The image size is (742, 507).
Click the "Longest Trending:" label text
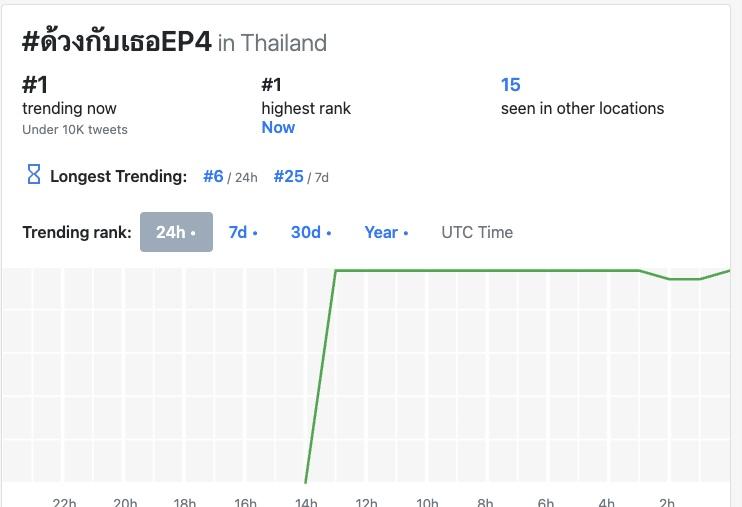118,176
